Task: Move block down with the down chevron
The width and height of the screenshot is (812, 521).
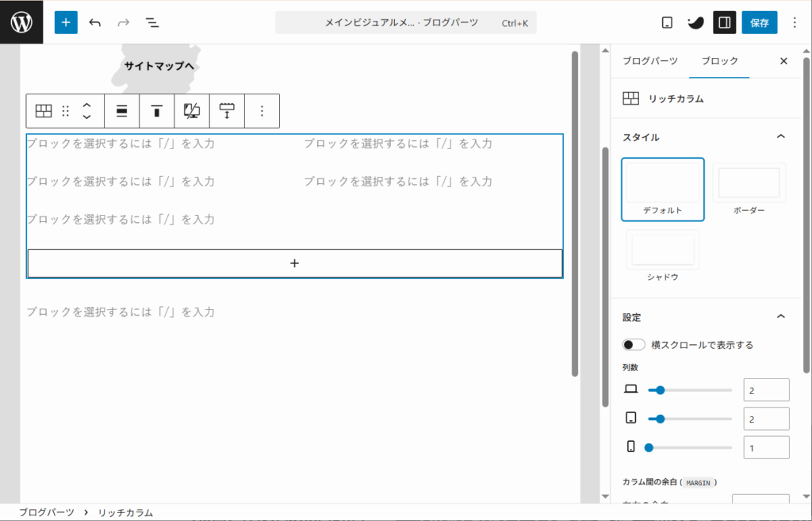Action: (x=87, y=117)
